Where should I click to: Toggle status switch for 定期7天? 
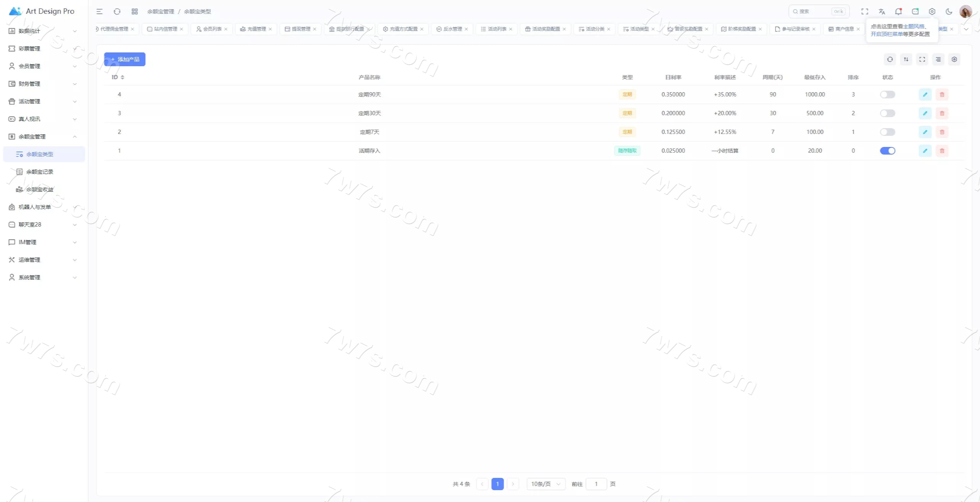click(887, 132)
